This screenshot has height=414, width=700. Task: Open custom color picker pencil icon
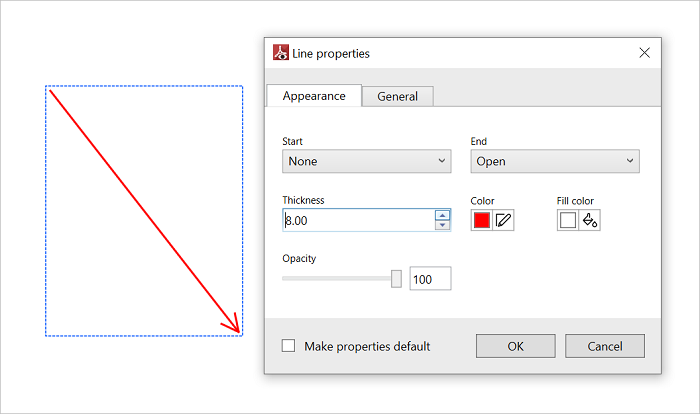tap(503, 221)
